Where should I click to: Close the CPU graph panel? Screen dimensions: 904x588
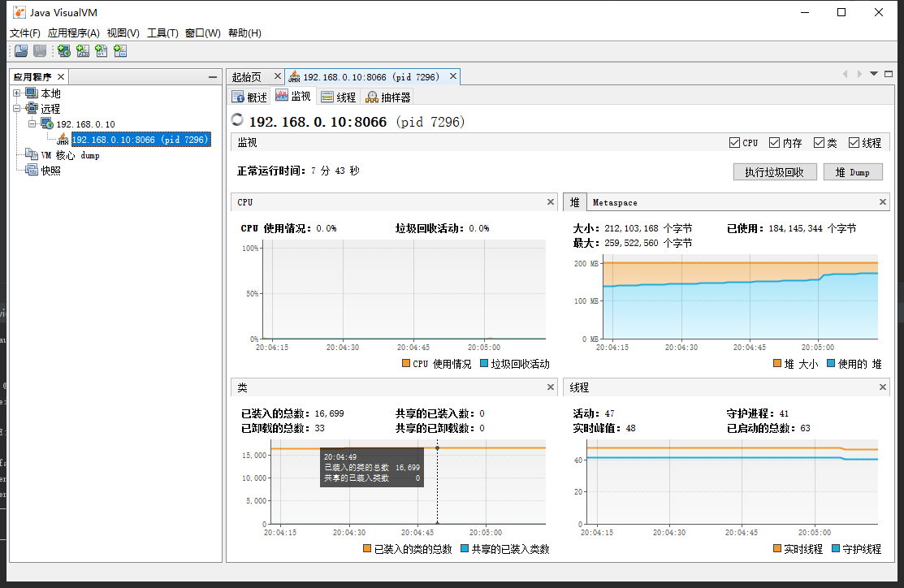550,201
